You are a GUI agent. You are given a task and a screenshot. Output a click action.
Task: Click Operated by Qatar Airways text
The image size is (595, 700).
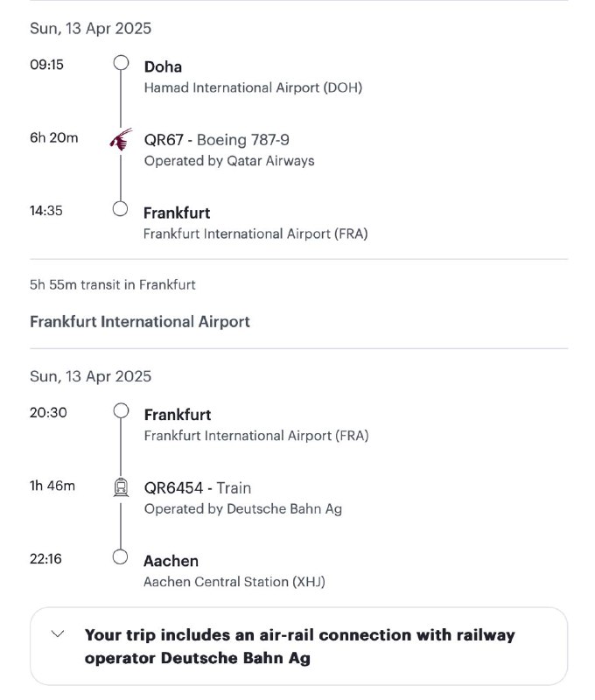pyautogui.click(x=229, y=161)
